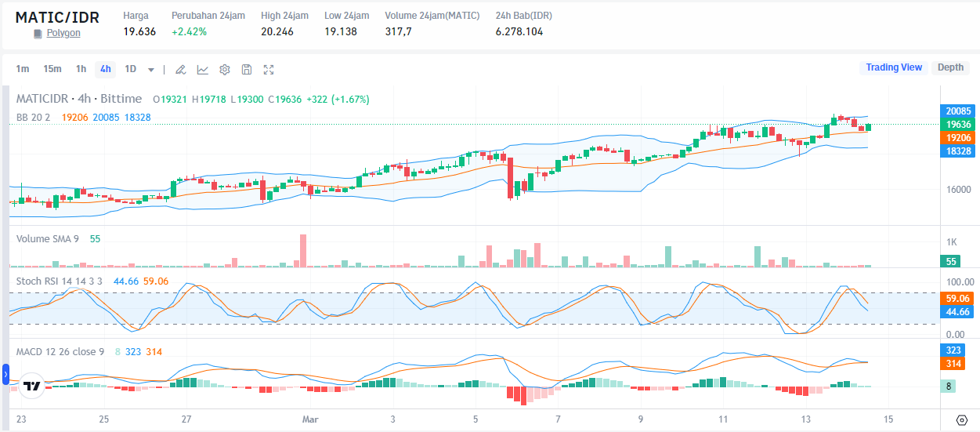Click the MATICIDR · 4h · Bittime legend
The width and height of the screenshot is (980, 432).
(79, 99)
